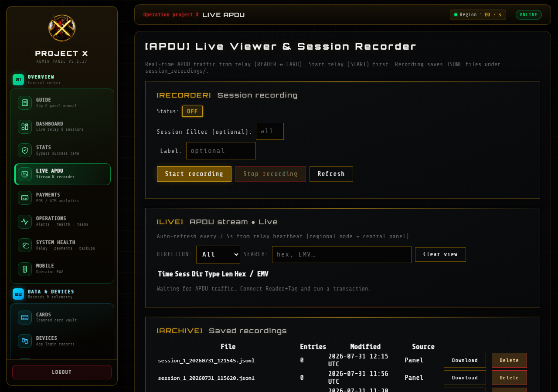The image size is (558, 392).
Task: Select the Data & Devices section header
Action: click(62, 294)
